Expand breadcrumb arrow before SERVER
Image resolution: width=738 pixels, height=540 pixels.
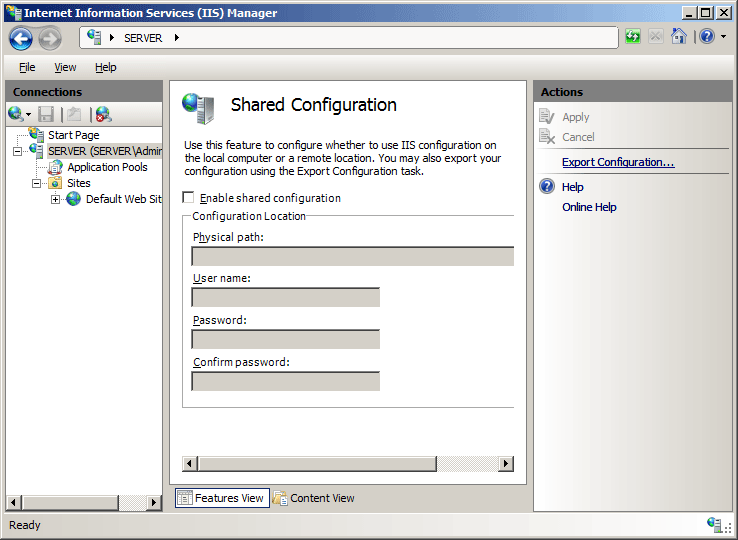(112, 38)
